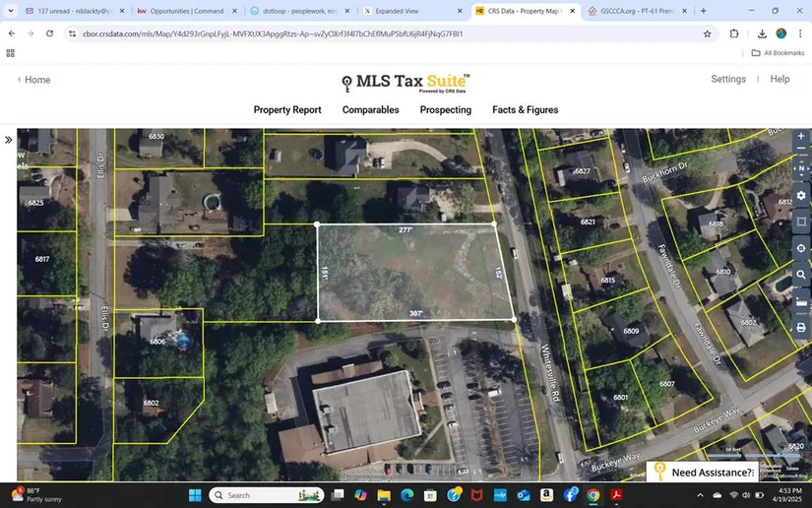Expand the left side panel arrows
This screenshot has height=508, width=812.
pos(9,140)
